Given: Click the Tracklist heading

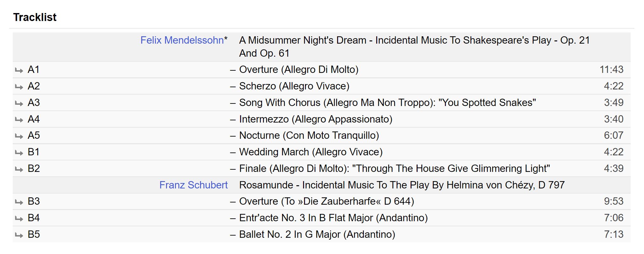Looking at the screenshot, I should 35,17.
